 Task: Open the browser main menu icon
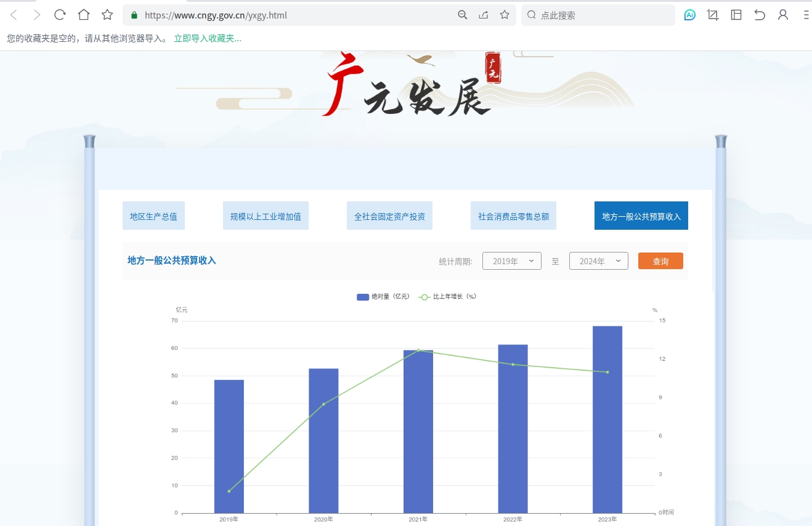[806, 15]
